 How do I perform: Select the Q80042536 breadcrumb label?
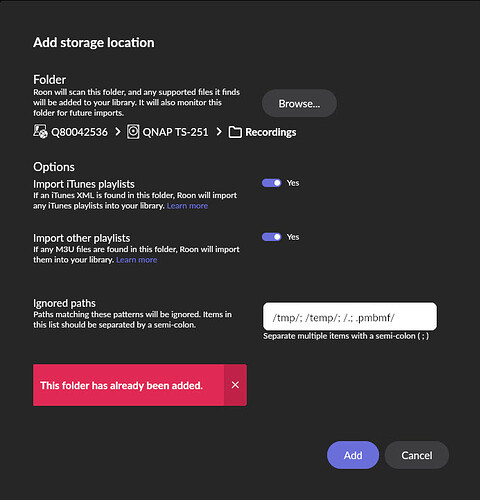click(x=79, y=132)
